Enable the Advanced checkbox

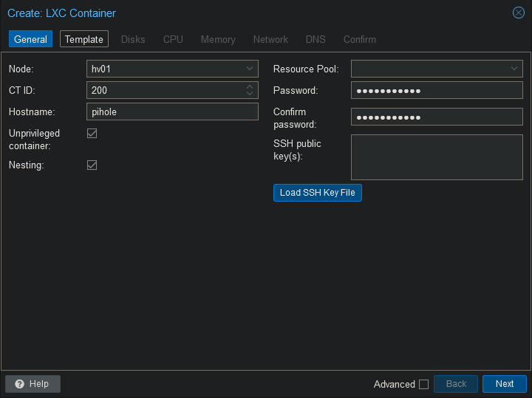coord(423,384)
